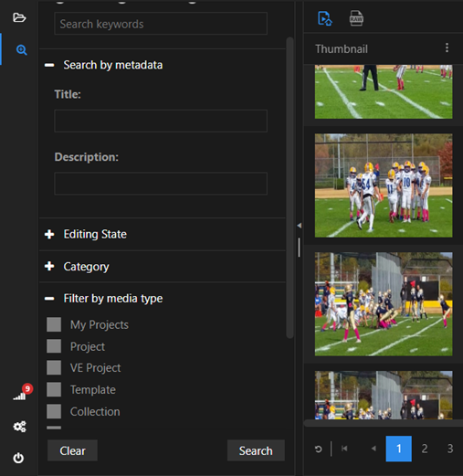463x476 pixels.
Task: Click the power logout icon
Action: [18, 458]
